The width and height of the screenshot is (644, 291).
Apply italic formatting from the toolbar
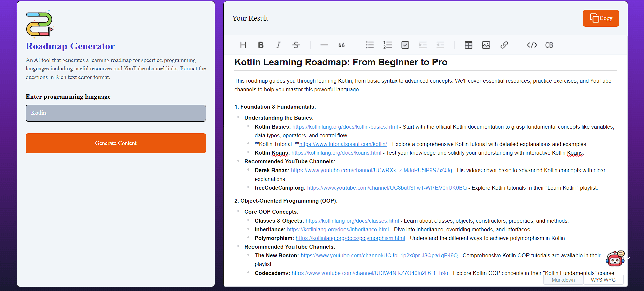click(278, 45)
